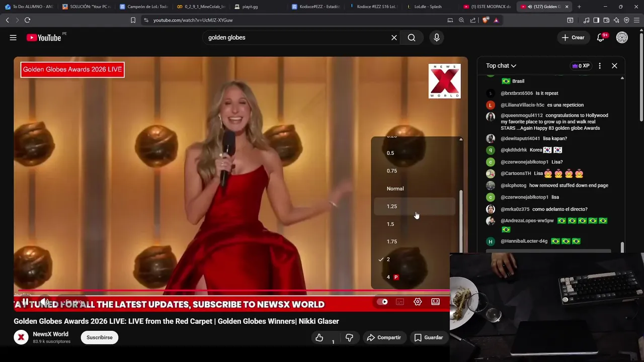
Task: Open the Brave Wallet icon
Action: [x=606, y=20]
